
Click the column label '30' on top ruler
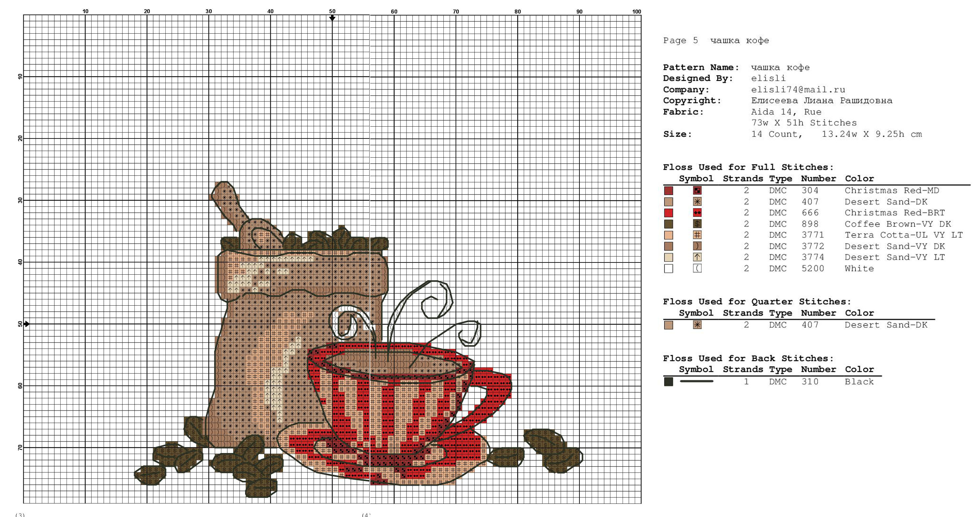[x=209, y=12]
